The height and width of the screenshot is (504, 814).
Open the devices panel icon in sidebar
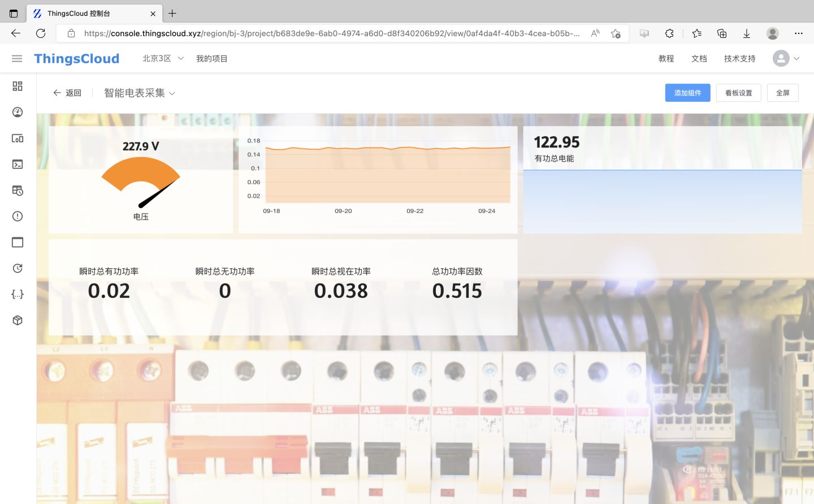17,138
